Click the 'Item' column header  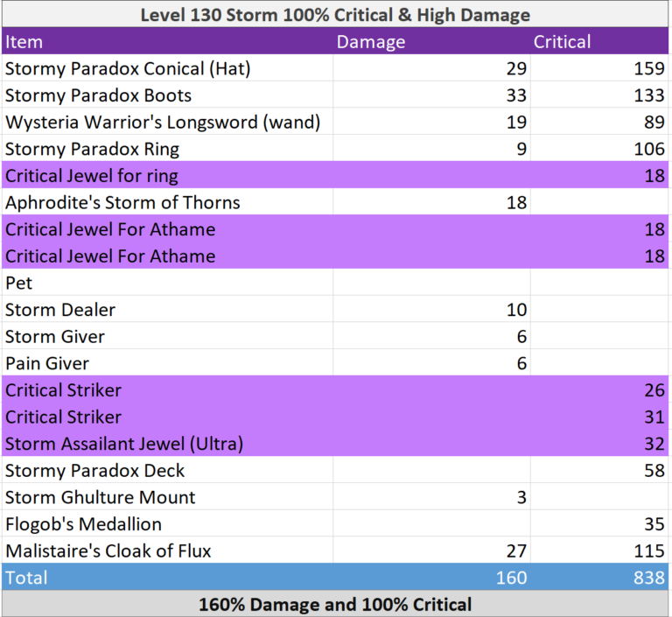click(167, 42)
